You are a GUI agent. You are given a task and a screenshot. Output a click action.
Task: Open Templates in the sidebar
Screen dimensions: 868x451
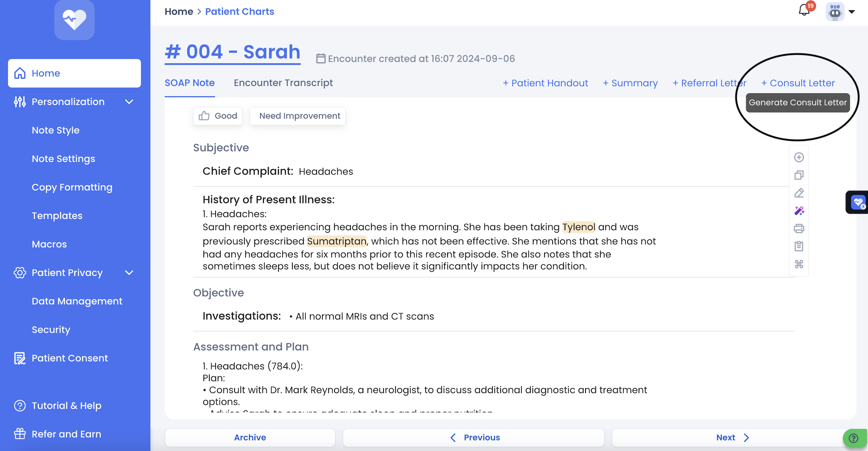[57, 216]
